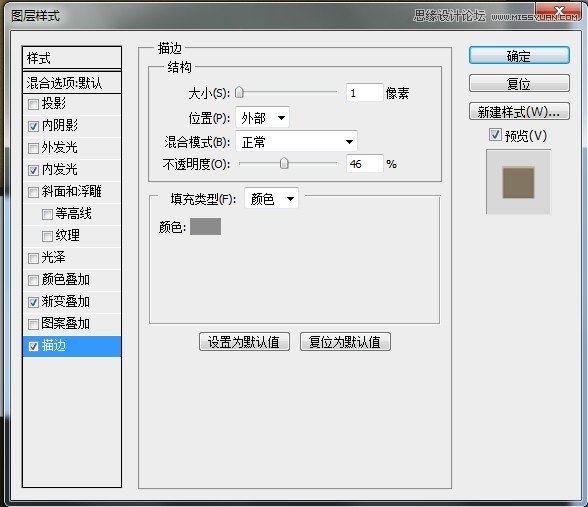Enable the 斜面和浮雕 checkbox

[x=33, y=192]
